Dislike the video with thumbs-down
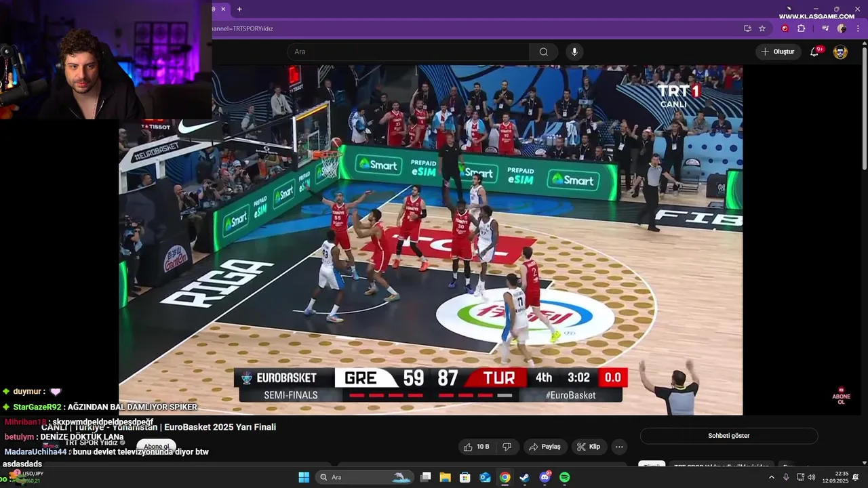The width and height of the screenshot is (868, 488). 507,447
